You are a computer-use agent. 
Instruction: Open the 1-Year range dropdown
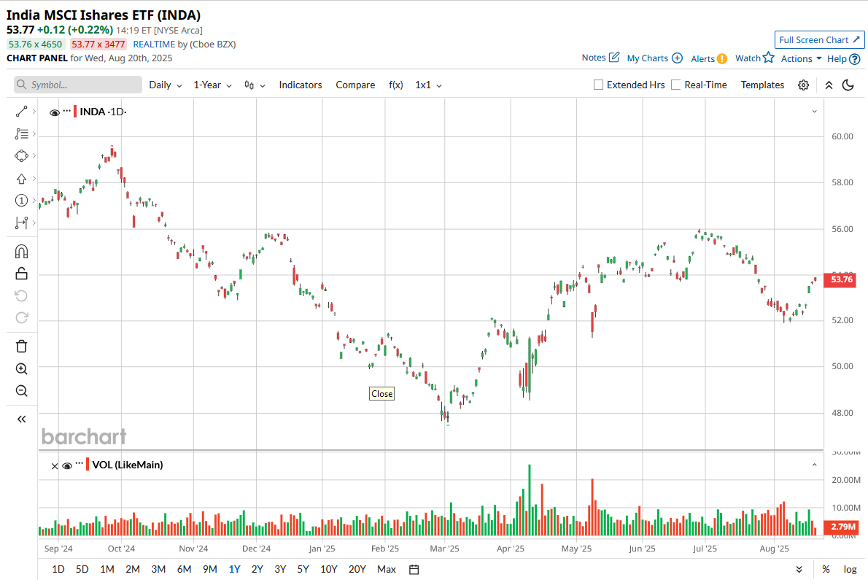[212, 85]
